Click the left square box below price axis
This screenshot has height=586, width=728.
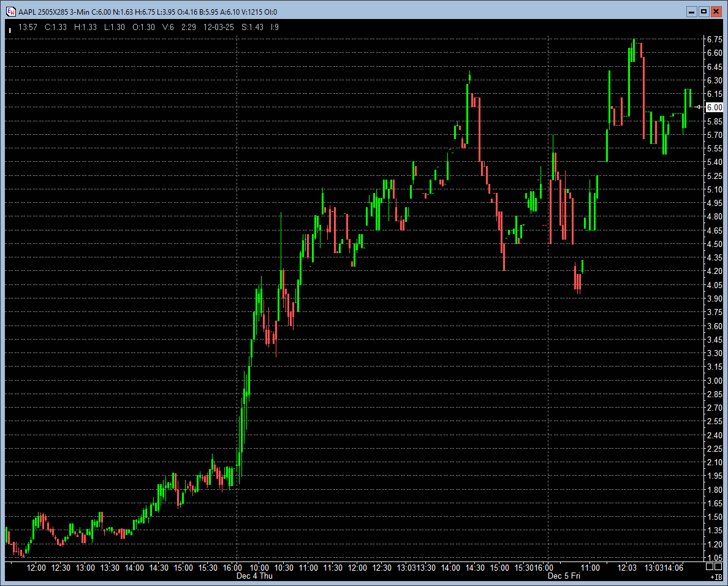point(709,567)
